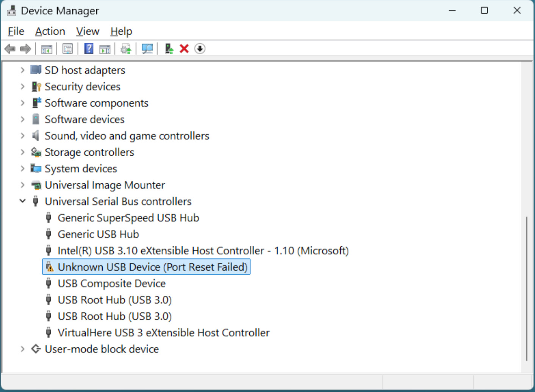Expand the Universal Image Mounter node
The image size is (535, 392).
click(x=22, y=185)
